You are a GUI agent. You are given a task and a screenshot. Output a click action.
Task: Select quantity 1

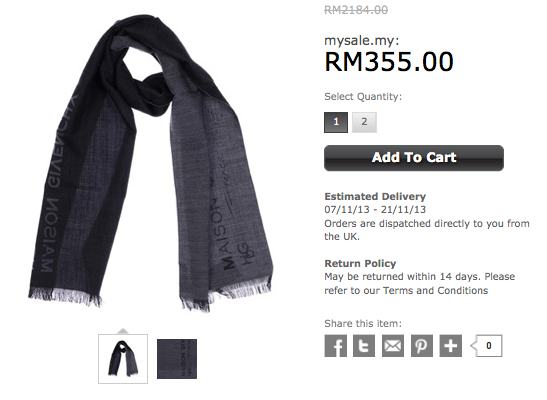click(336, 122)
